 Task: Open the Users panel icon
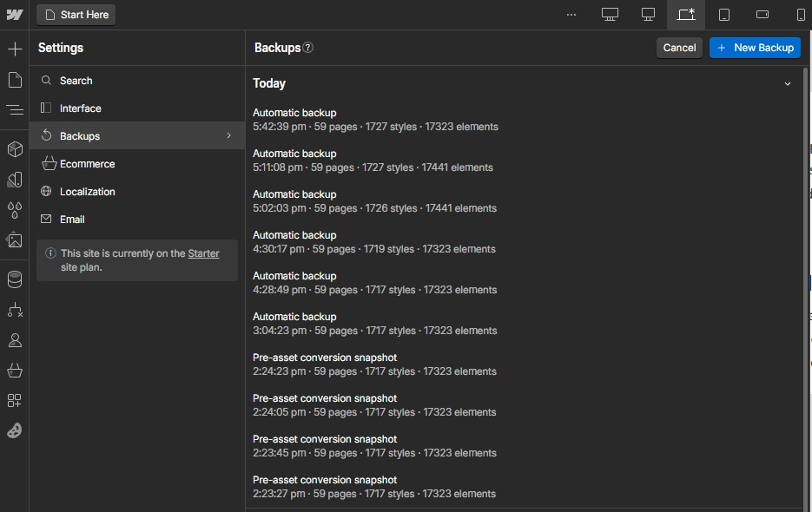click(x=15, y=340)
